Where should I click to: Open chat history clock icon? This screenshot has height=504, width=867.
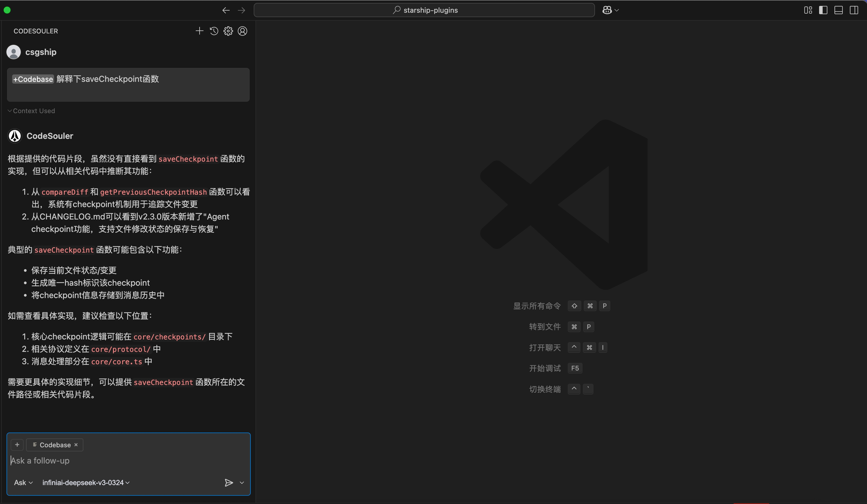point(214,31)
